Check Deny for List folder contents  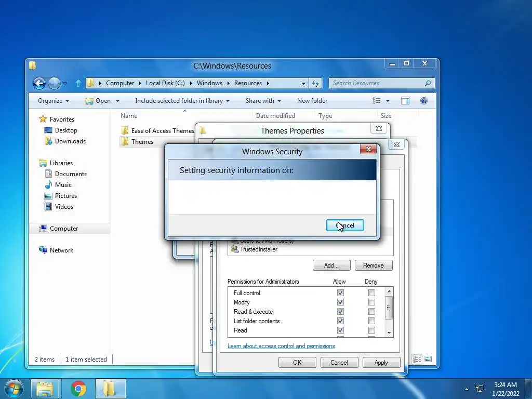(x=371, y=321)
